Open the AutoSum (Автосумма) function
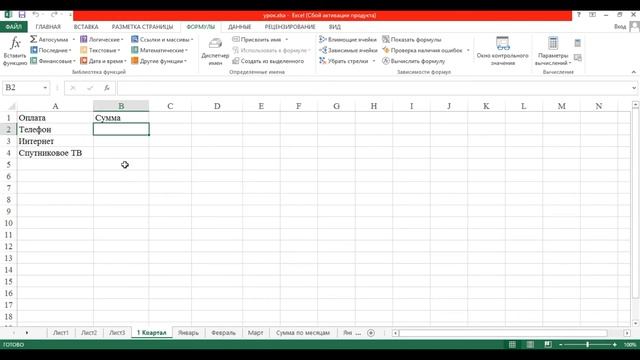640x360 pixels. 49,40
